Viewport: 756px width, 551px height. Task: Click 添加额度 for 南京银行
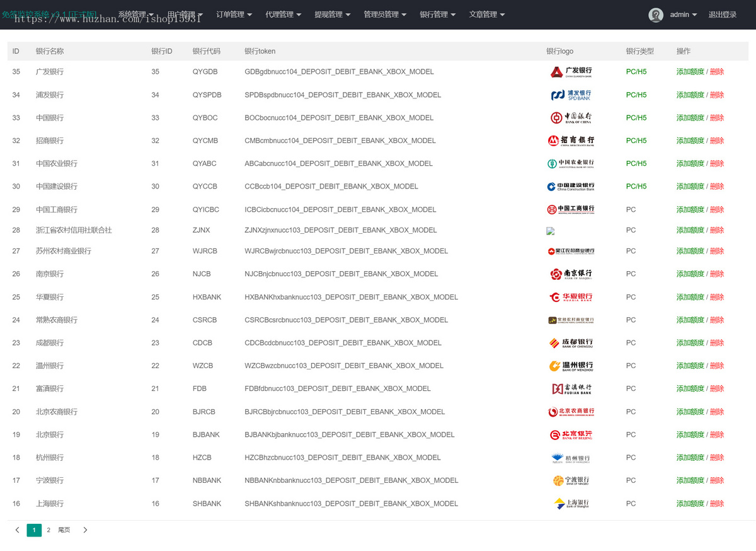(690, 274)
